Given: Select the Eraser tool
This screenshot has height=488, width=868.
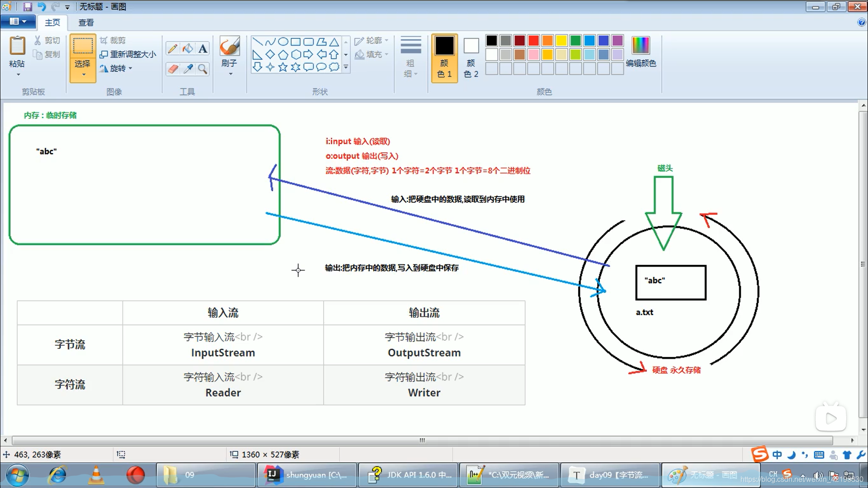Looking at the screenshot, I should click(x=172, y=69).
